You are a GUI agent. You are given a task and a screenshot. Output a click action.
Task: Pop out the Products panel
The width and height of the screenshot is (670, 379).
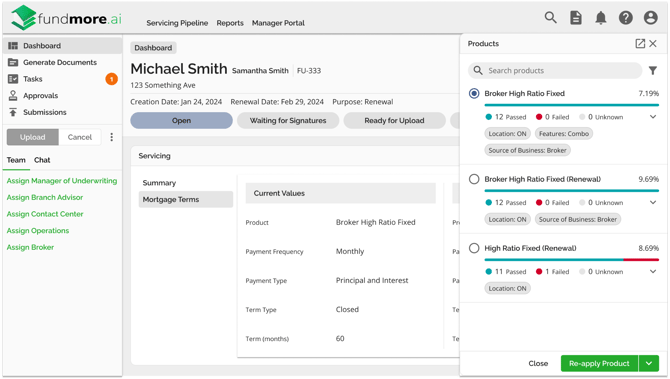pyautogui.click(x=640, y=44)
